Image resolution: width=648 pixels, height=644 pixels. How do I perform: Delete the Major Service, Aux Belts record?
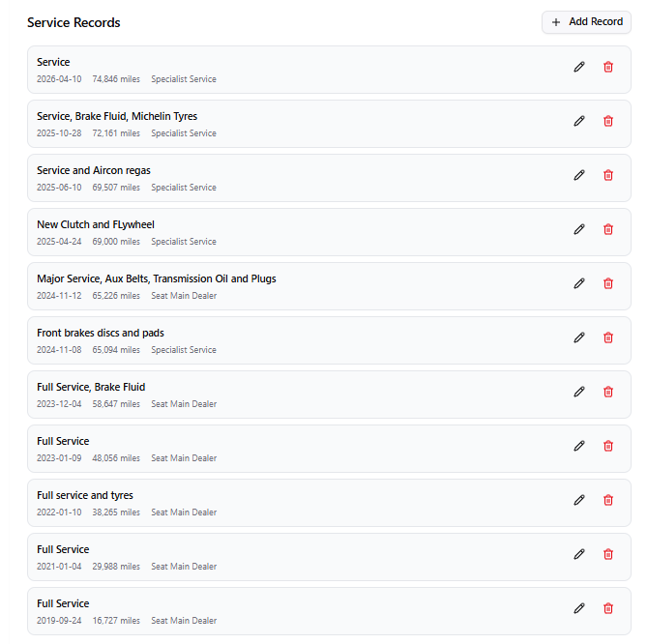coord(608,283)
